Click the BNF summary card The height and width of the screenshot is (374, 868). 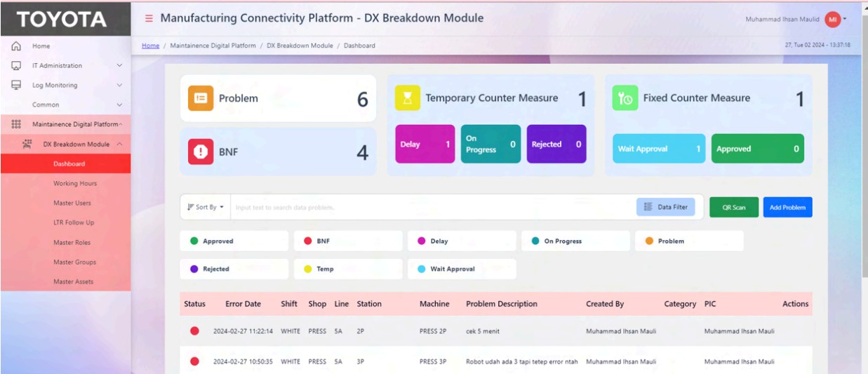coord(278,152)
